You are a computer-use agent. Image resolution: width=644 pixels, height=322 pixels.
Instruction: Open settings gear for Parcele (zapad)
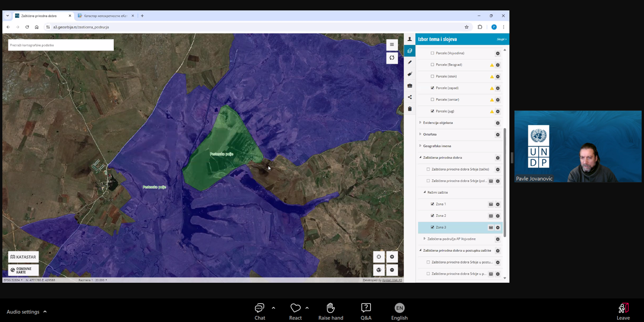(x=497, y=89)
